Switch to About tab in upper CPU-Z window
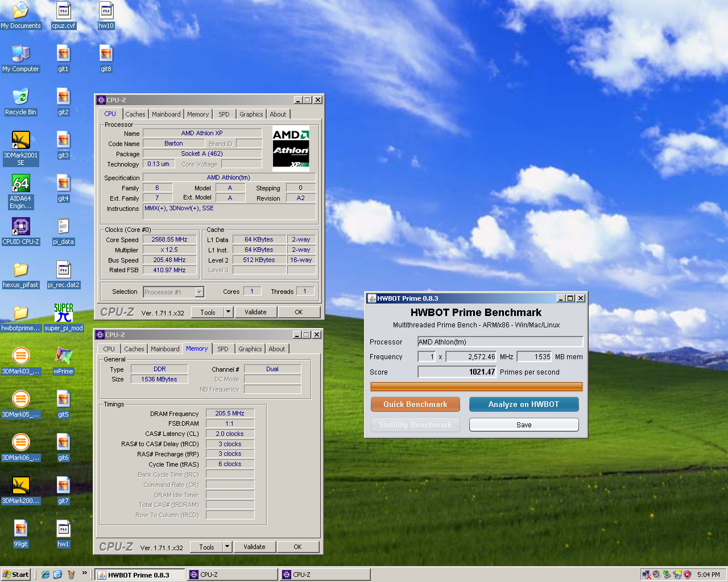 coord(278,114)
